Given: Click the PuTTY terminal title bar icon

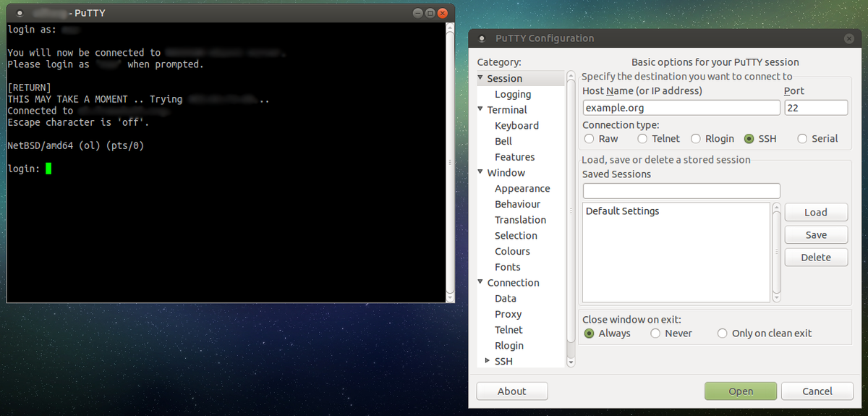Looking at the screenshot, I should (x=20, y=13).
